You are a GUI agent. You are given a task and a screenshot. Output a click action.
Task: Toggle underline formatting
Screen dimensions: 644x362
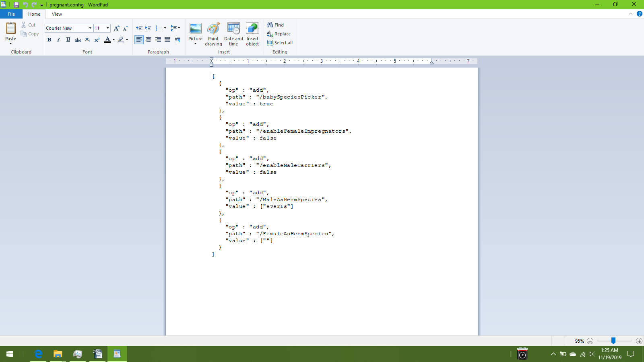[68, 40]
